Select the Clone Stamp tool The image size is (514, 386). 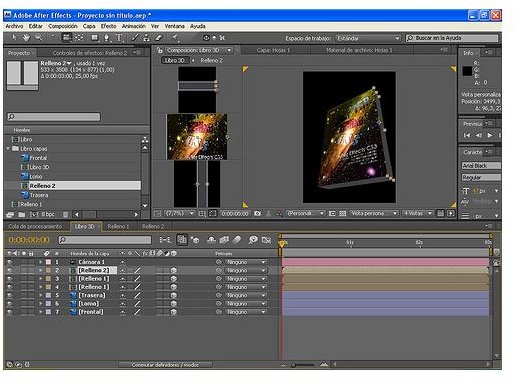(146, 38)
